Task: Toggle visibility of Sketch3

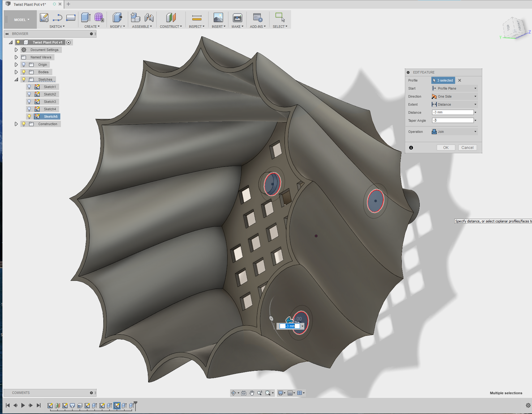Action: (x=29, y=102)
